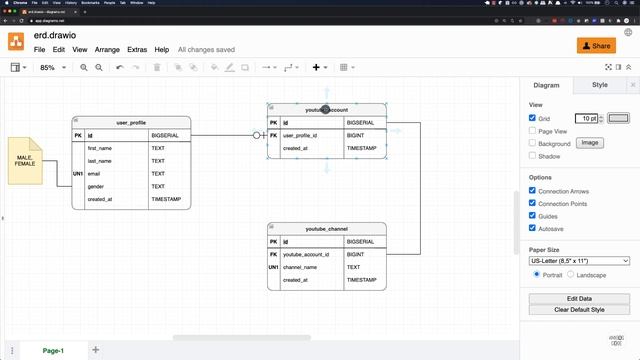
Task: Open pages menu with three-dots icon
Action: point(12,351)
